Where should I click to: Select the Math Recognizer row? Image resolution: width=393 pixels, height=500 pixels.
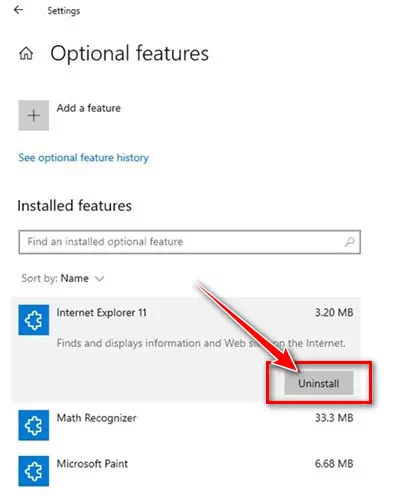coord(186,425)
